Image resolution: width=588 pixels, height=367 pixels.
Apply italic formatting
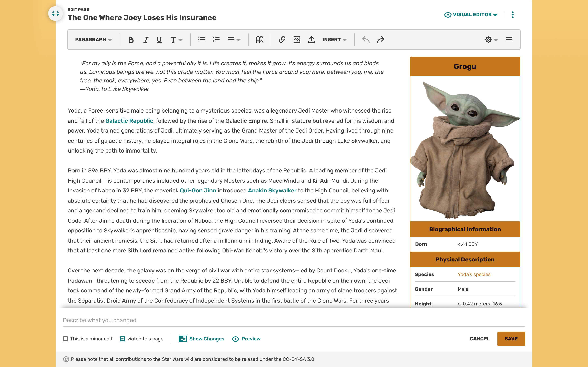[146, 40]
